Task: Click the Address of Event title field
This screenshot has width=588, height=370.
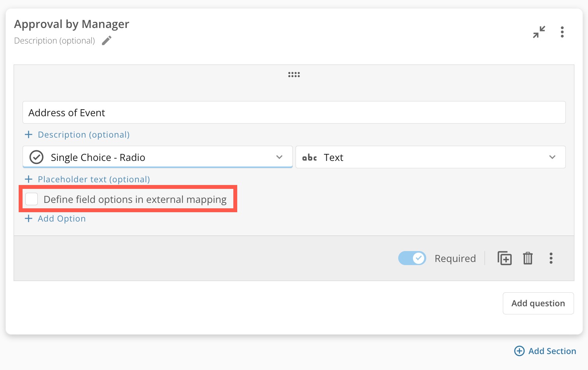Action: pos(294,113)
